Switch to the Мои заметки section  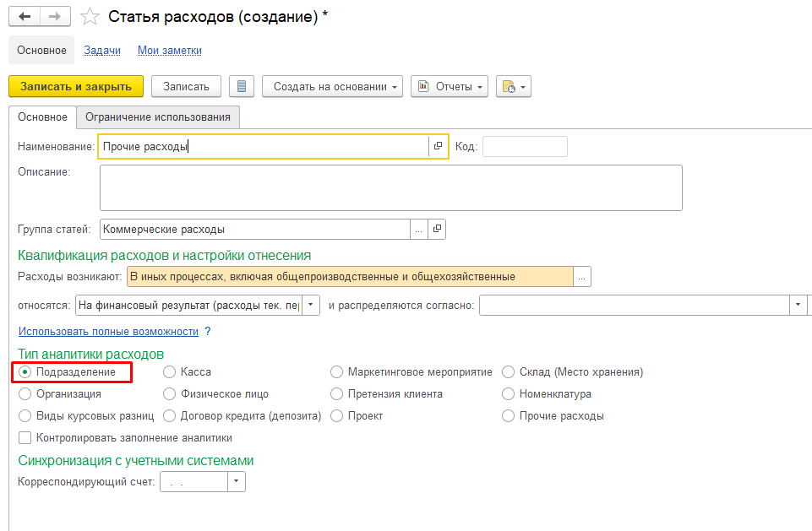coord(169,50)
